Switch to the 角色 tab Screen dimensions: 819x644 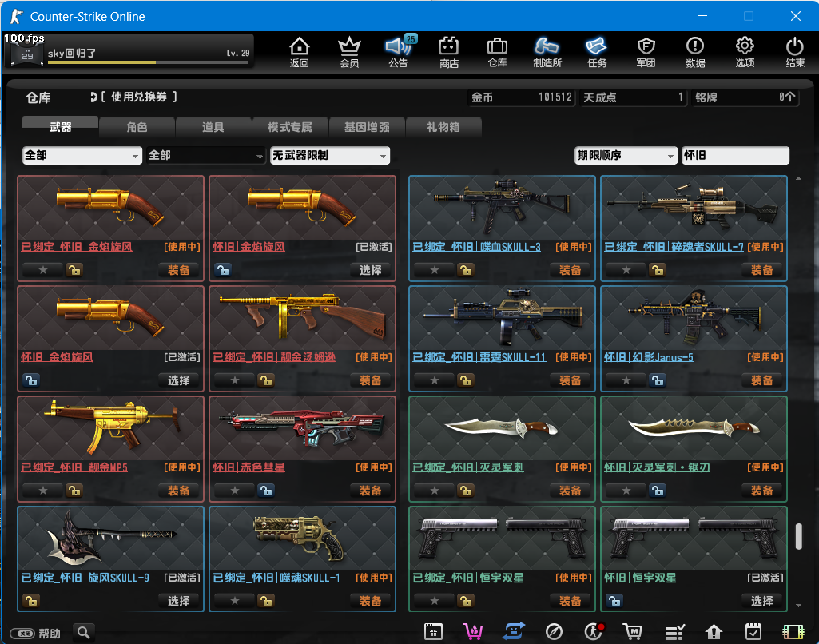tap(137, 127)
